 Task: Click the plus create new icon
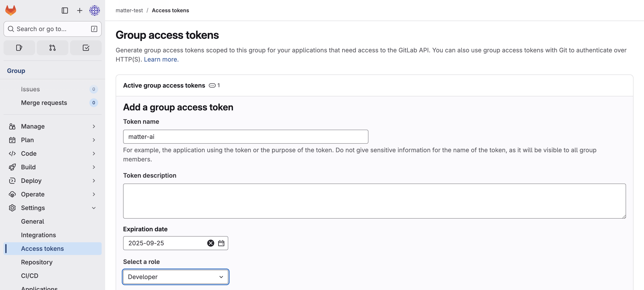(80, 10)
